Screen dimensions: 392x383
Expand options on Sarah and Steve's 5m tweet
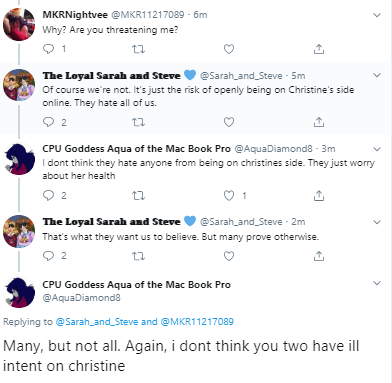pyautogui.click(x=377, y=75)
